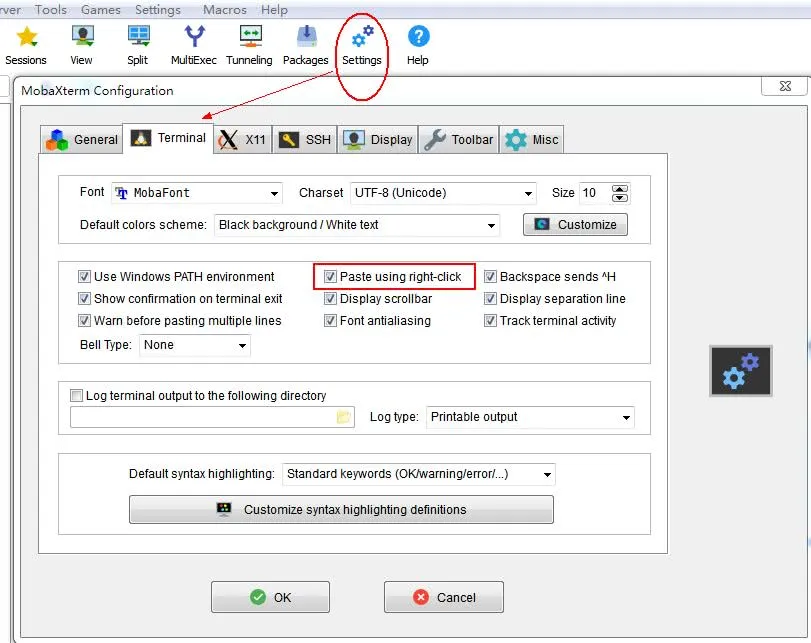Open MultiExec from the toolbar
This screenshot has height=643, width=811.
(x=194, y=46)
